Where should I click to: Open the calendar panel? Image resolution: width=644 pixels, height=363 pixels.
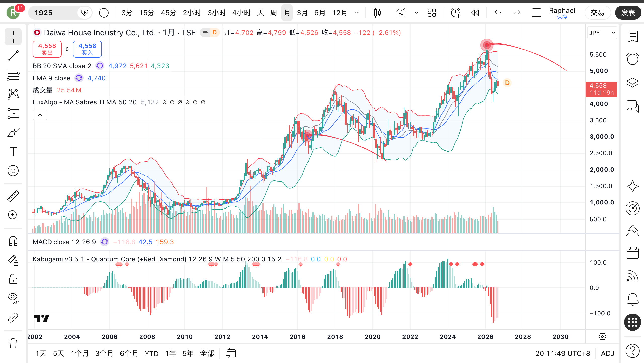[x=632, y=253]
